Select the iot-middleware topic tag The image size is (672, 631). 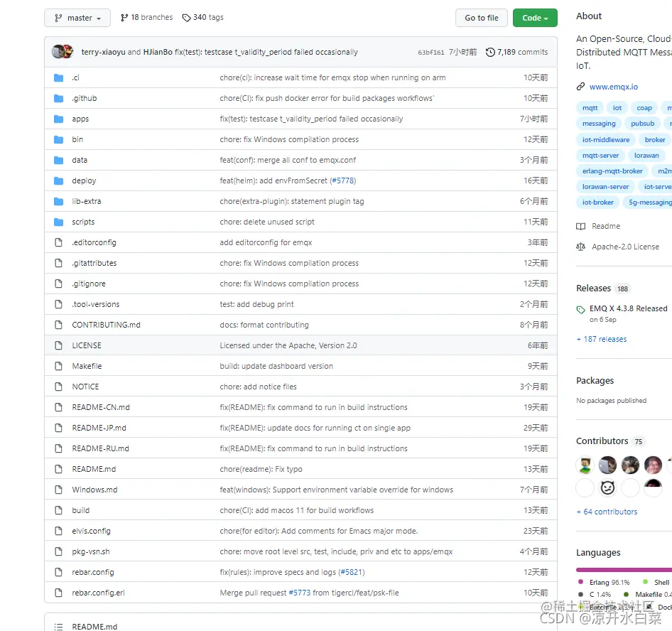pyautogui.click(x=605, y=140)
